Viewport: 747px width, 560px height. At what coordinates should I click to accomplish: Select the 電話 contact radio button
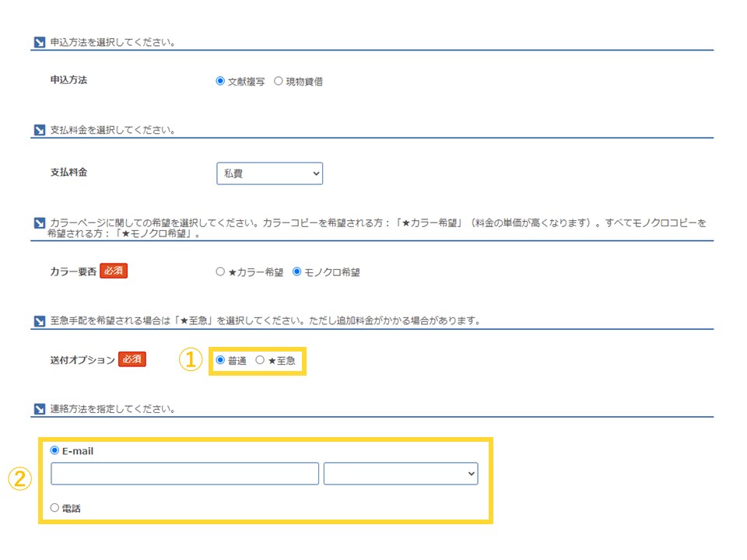tap(54, 508)
